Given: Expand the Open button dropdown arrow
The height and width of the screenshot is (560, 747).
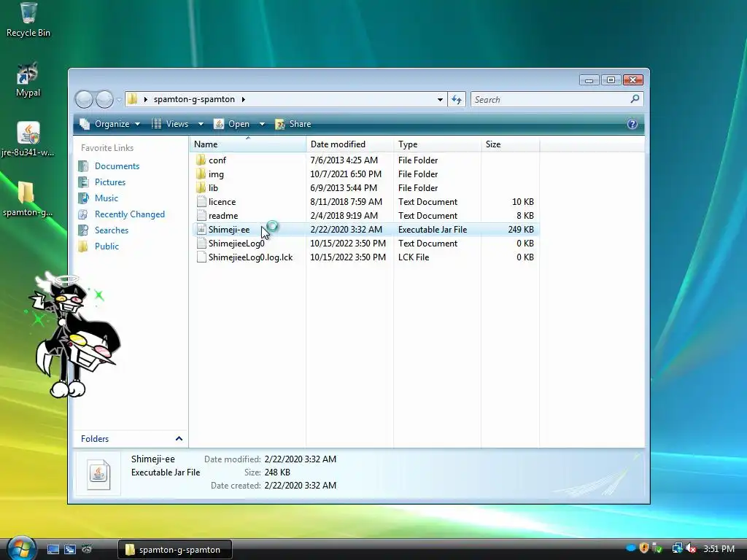Looking at the screenshot, I should pos(262,124).
